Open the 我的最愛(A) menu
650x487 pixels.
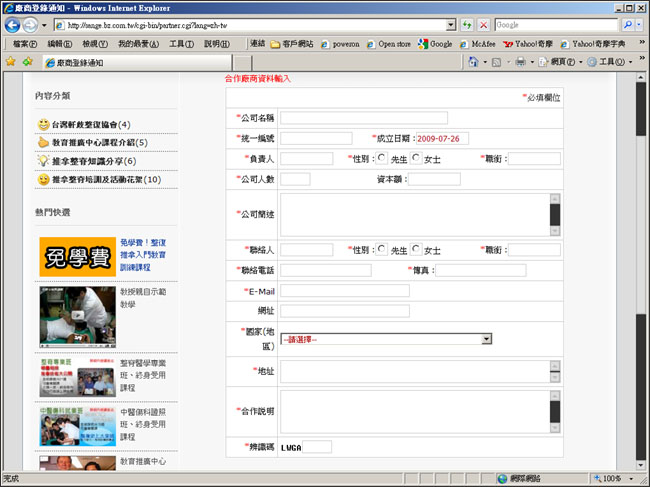click(138, 44)
